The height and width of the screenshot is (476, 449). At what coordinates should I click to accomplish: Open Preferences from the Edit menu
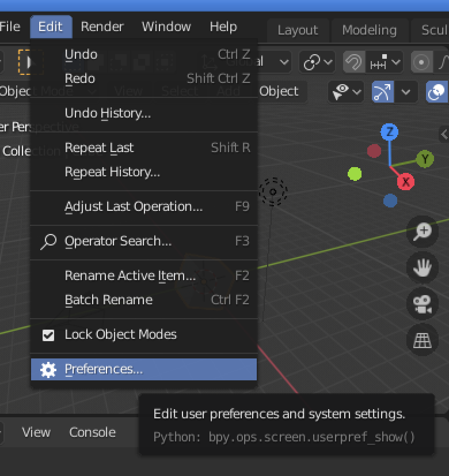pos(144,369)
